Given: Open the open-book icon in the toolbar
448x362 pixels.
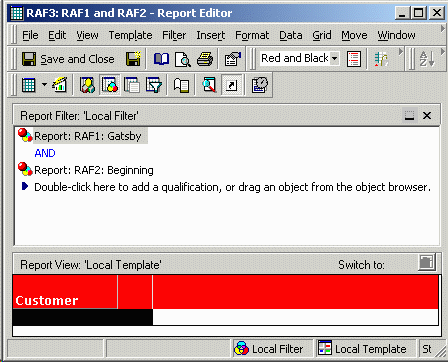Looking at the screenshot, I should click(x=161, y=59).
